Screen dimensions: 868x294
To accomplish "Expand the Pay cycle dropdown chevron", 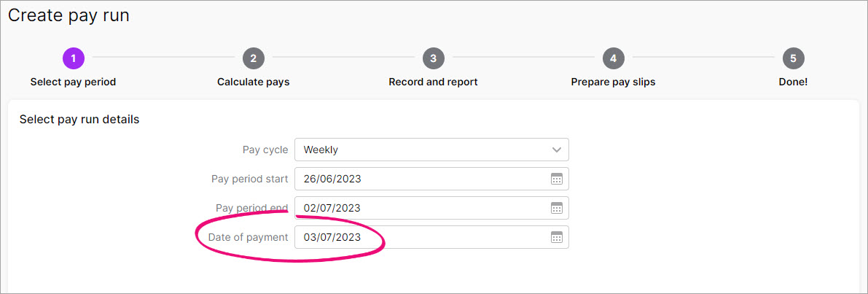I will (x=557, y=150).
